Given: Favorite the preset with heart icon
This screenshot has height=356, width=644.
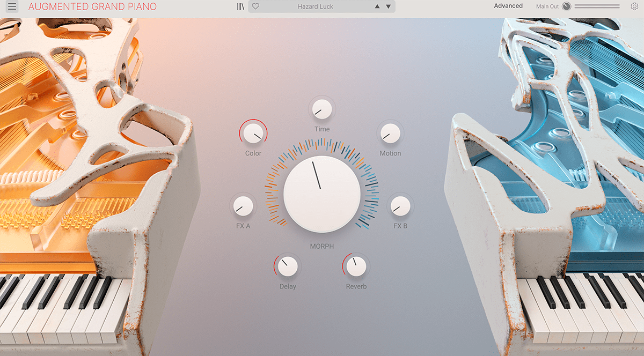Looking at the screenshot, I should coord(255,6).
